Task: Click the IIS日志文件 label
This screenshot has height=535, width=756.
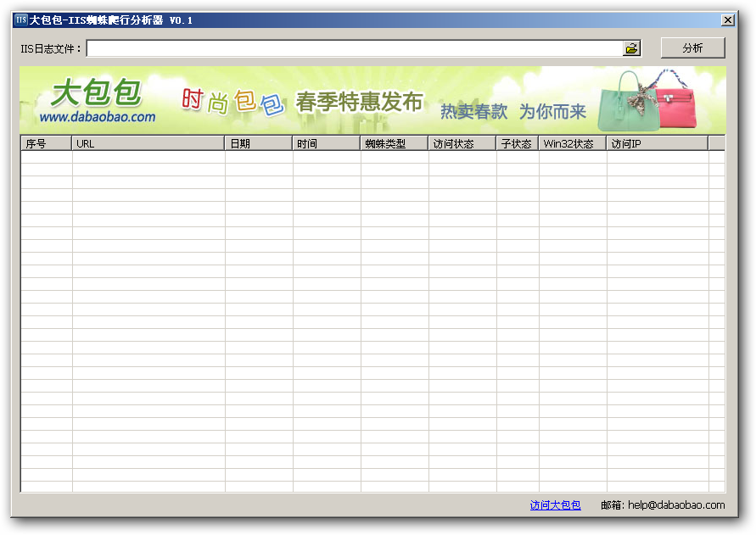Action: click(50, 48)
